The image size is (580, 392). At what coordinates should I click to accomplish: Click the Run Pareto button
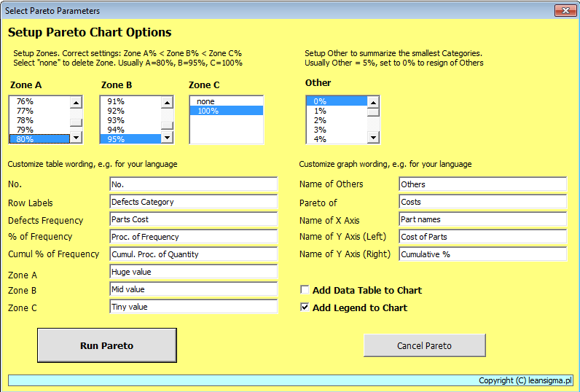coord(106,345)
